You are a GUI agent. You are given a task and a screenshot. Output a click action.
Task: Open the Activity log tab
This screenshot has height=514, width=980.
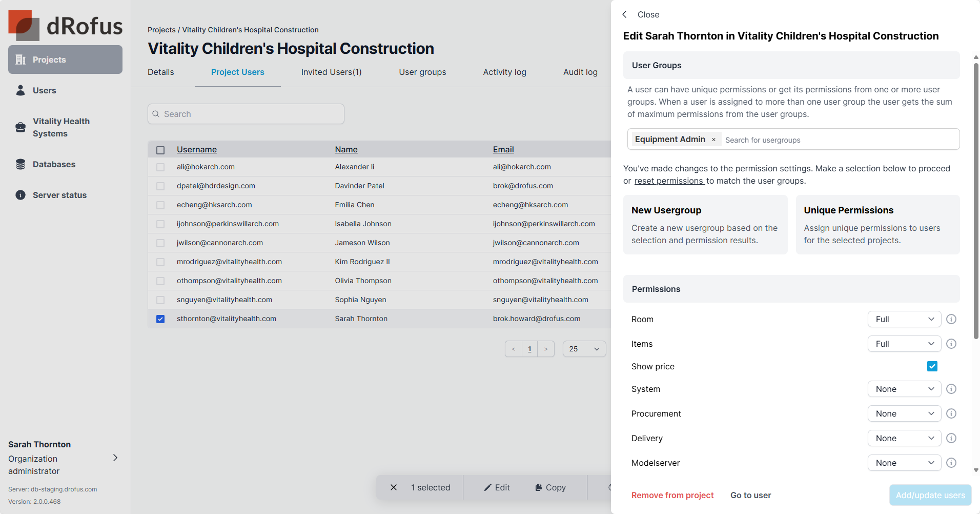[x=504, y=72]
